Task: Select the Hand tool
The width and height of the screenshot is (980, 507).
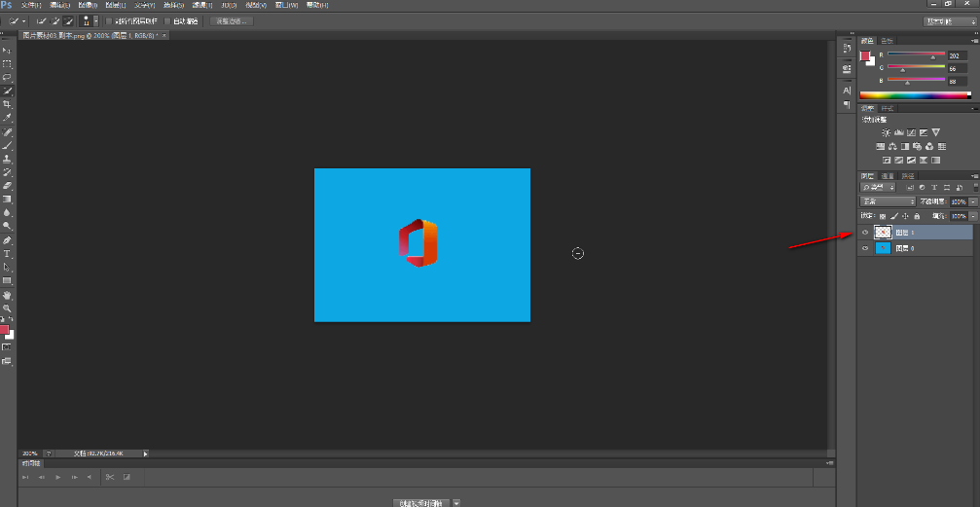Action: (x=7, y=294)
